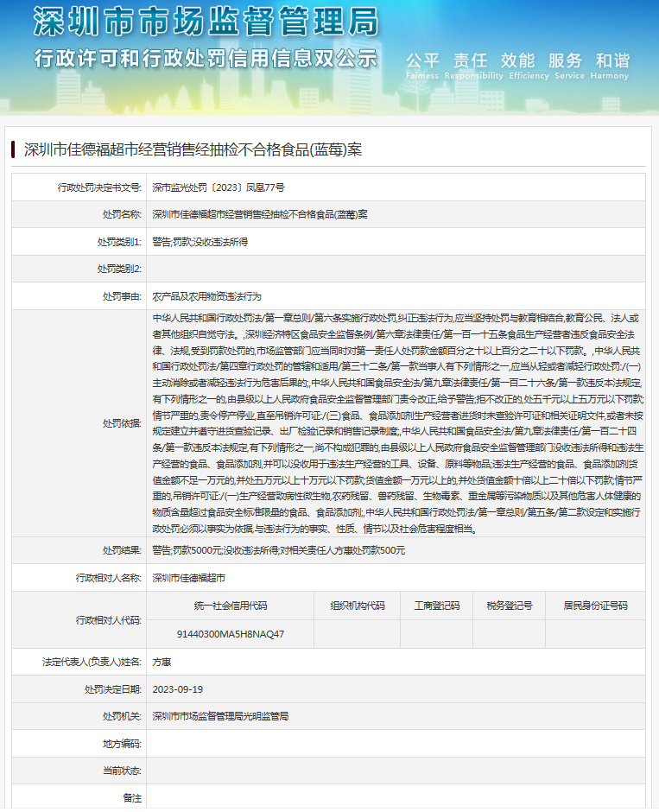Click the 处罚类别2 row label

point(119,269)
